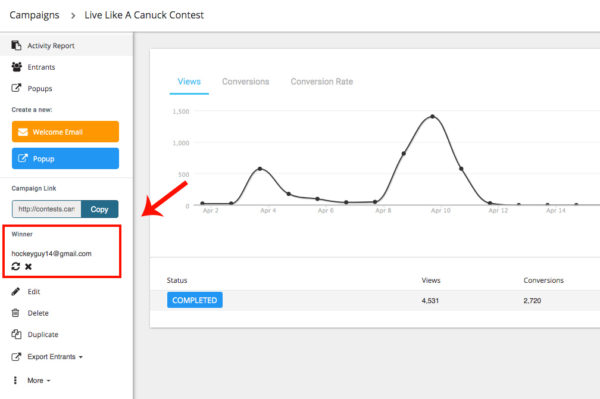Click the Delete trash icon
Image resolution: width=600 pixels, height=399 pixels.
(x=15, y=313)
